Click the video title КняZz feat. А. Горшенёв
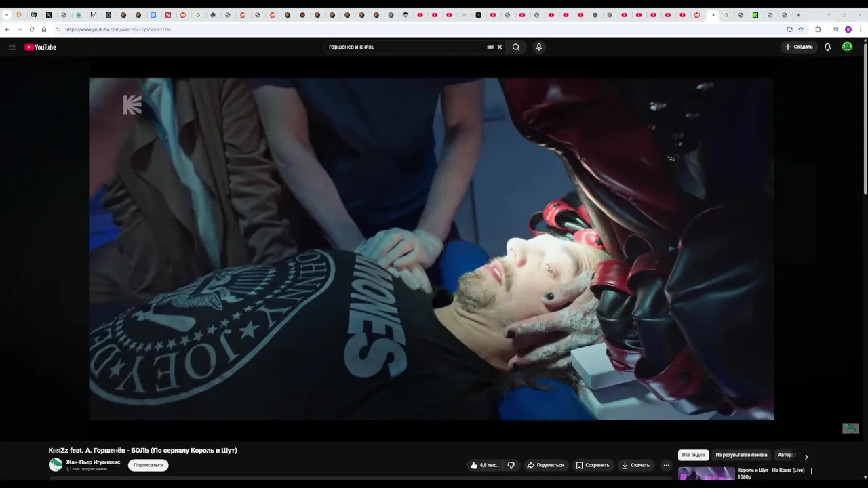The height and width of the screenshot is (488, 868). (143, 450)
